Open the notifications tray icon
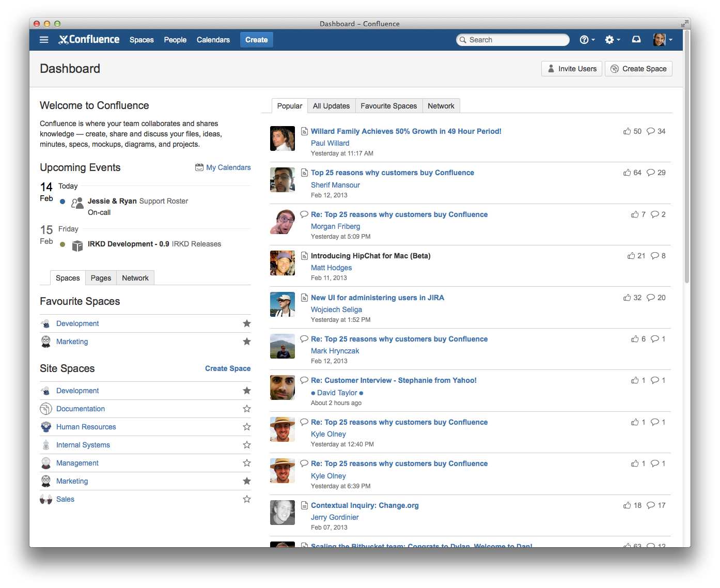This screenshot has height=588, width=720. [636, 40]
